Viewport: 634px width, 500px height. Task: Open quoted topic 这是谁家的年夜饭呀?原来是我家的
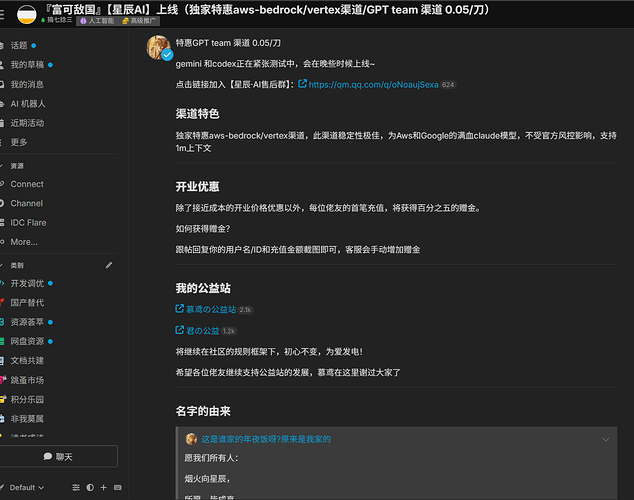266,439
